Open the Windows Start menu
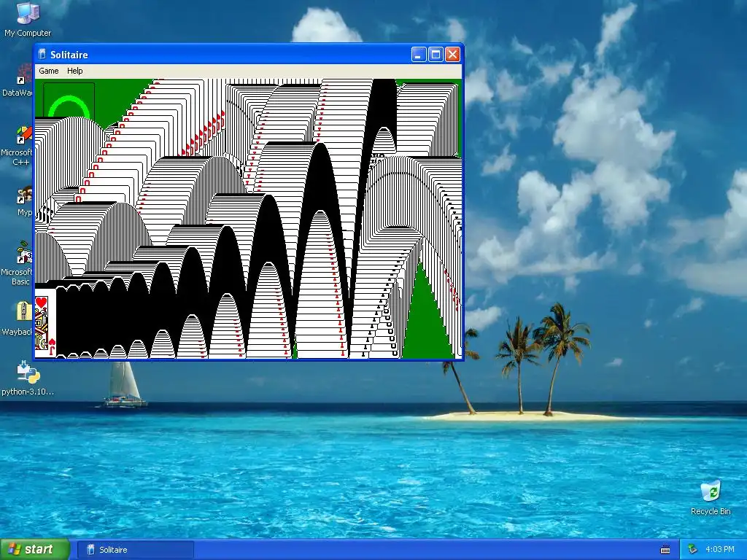 point(35,549)
